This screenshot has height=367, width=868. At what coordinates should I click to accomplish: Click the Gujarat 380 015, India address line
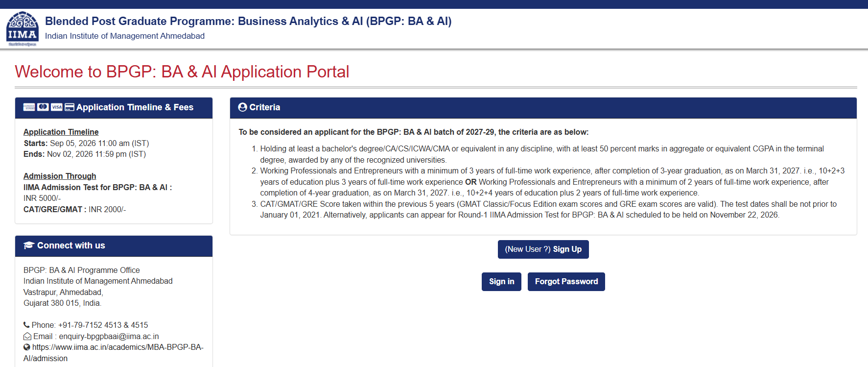pos(63,303)
